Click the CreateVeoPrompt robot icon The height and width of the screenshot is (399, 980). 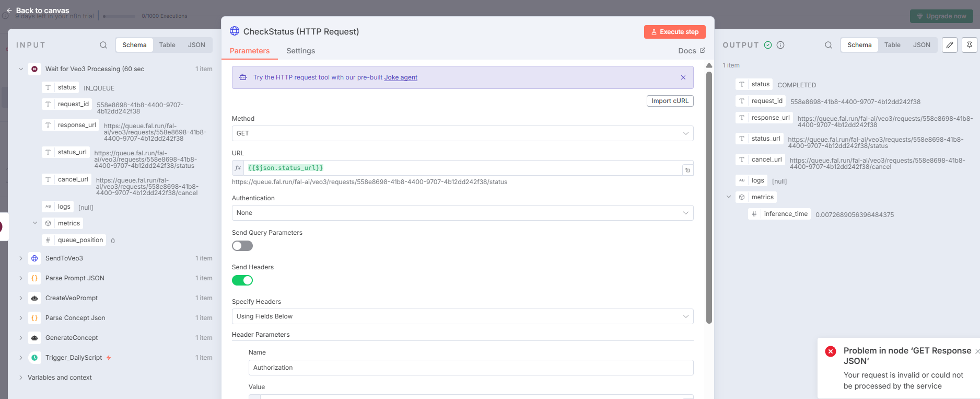34,298
